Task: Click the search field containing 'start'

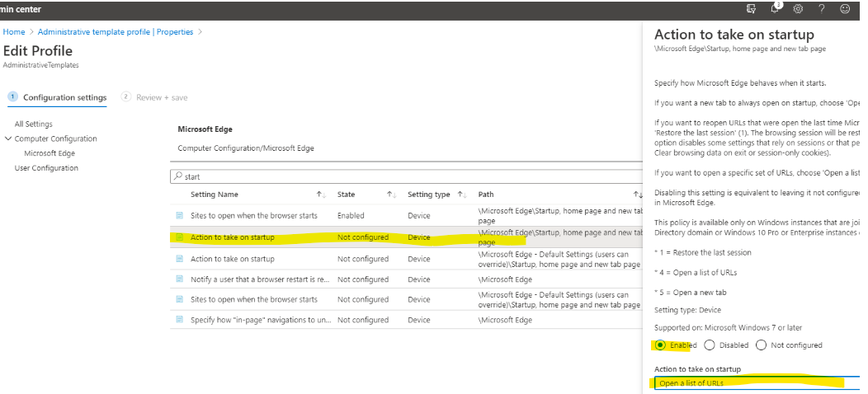Action: 407,176
